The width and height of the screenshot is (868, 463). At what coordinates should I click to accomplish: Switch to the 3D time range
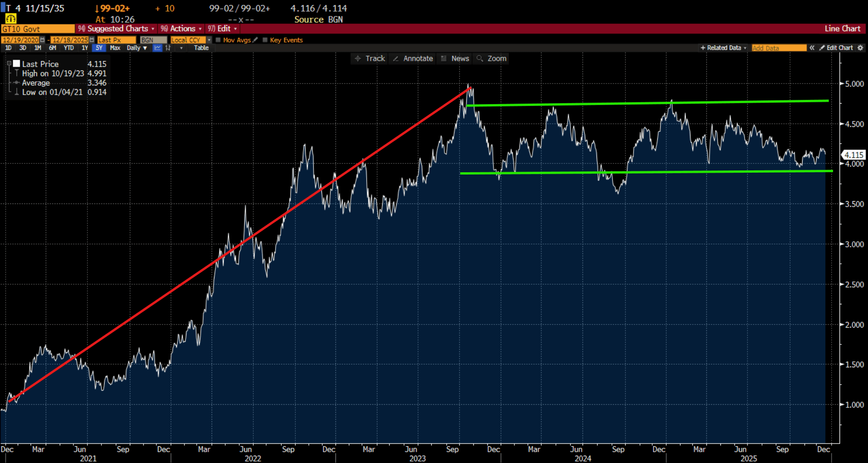click(23, 48)
